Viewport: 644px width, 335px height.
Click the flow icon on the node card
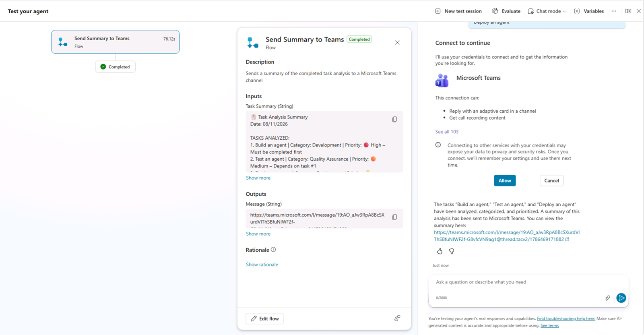(63, 42)
